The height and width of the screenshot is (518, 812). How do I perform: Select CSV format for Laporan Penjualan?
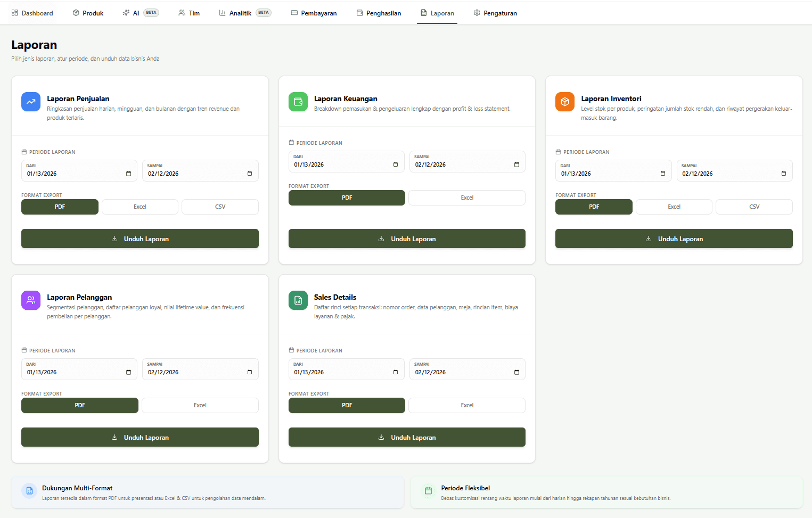click(220, 207)
